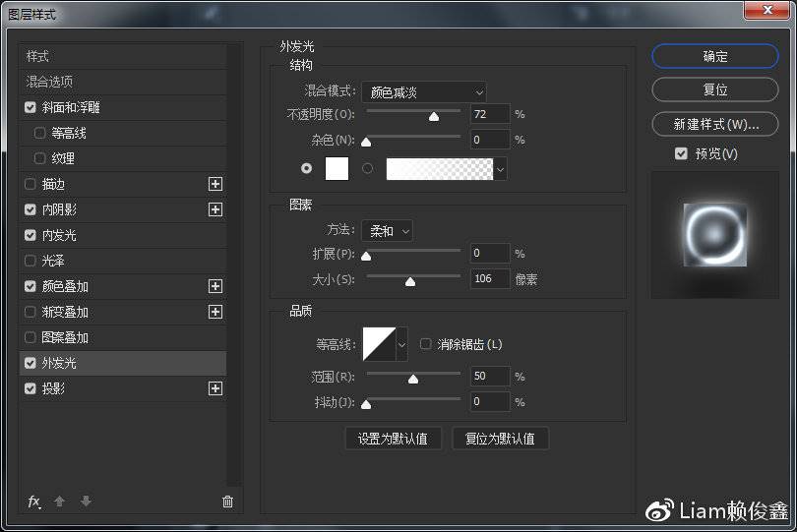Click the 杂色 value field
The width and height of the screenshot is (797, 532).
pos(490,140)
